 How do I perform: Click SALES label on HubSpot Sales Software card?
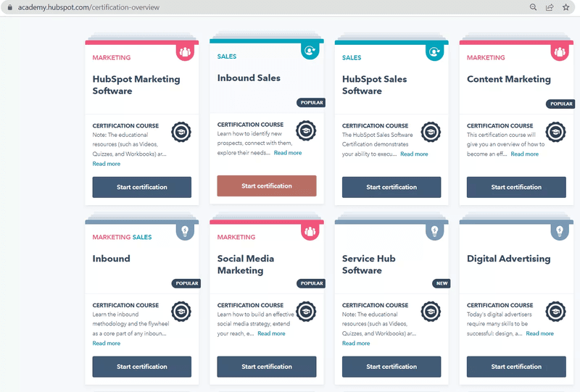click(352, 58)
